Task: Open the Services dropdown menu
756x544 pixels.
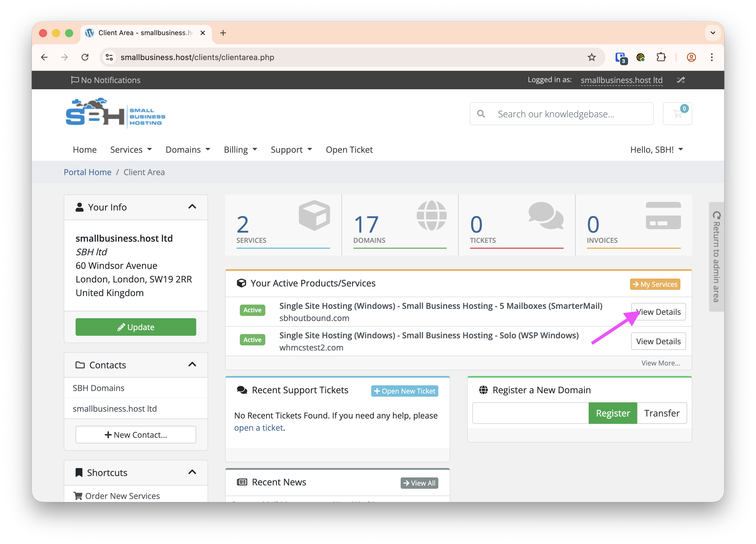Action: (x=131, y=149)
